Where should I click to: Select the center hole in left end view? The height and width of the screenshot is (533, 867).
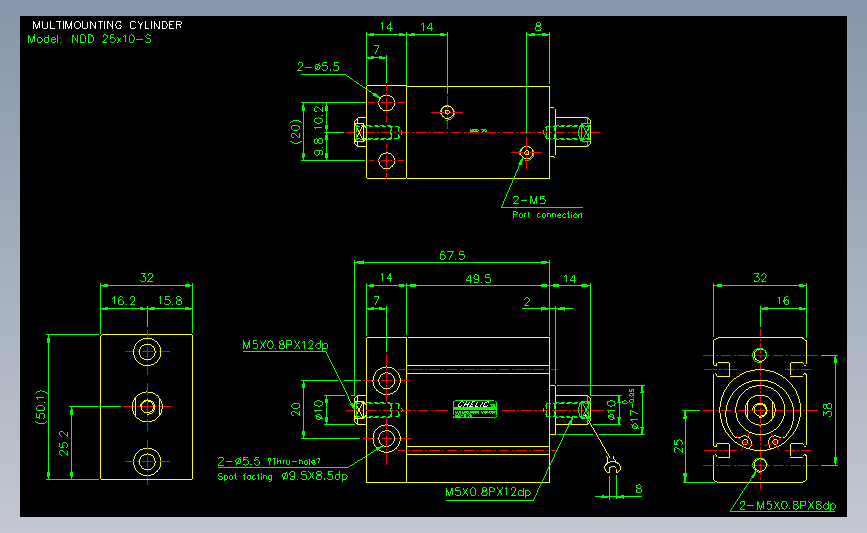tap(147, 406)
